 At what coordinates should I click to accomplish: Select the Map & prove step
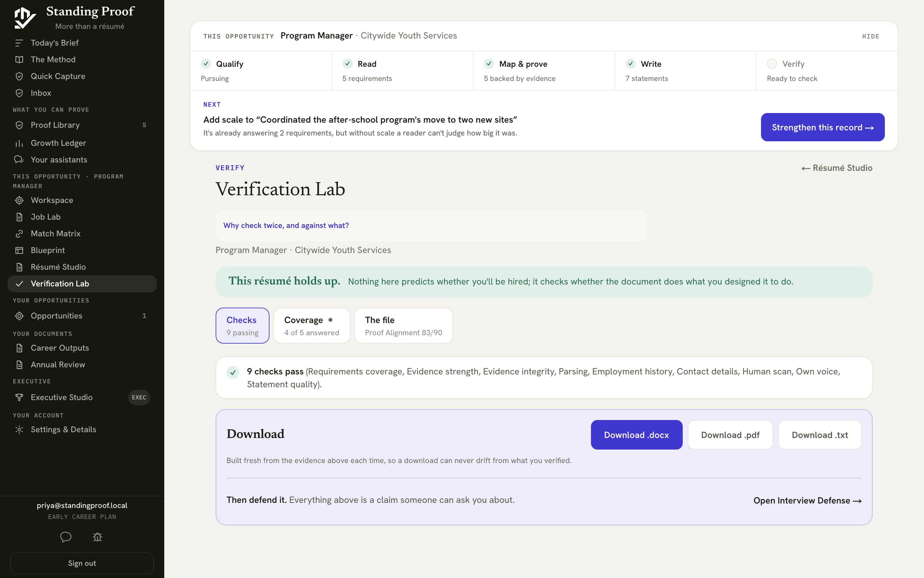click(x=544, y=71)
